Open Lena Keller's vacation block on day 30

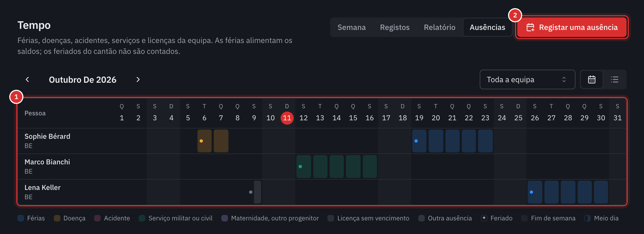[x=601, y=192]
